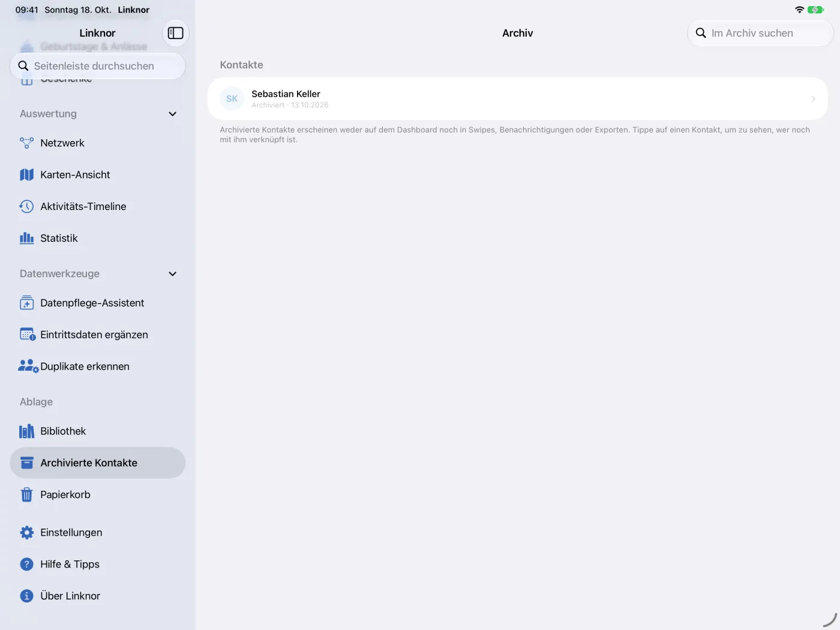
Task: Click the SK avatar of Sebastian Keller
Action: (232, 98)
